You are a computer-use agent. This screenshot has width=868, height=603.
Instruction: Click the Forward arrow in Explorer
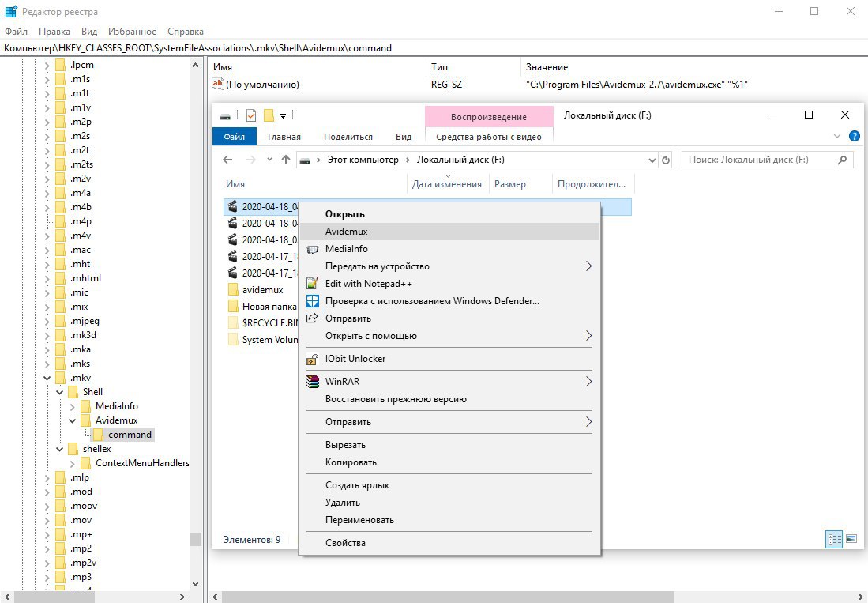tap(251, 160)
